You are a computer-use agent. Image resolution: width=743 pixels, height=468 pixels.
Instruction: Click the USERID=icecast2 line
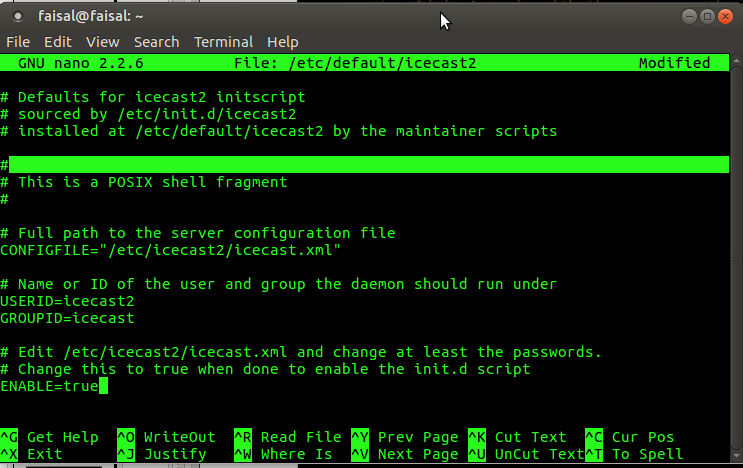coord(67,301)
